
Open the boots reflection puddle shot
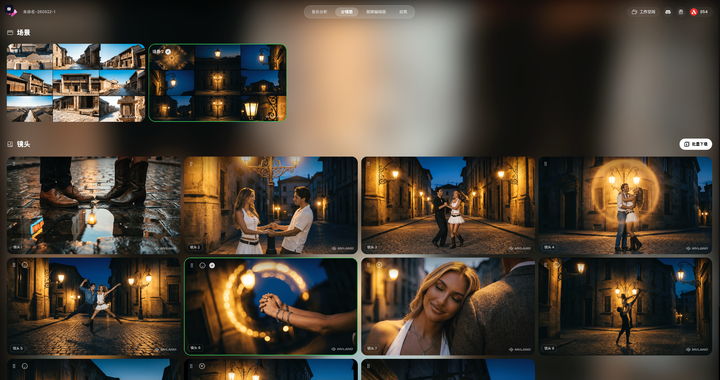[94, 205]
